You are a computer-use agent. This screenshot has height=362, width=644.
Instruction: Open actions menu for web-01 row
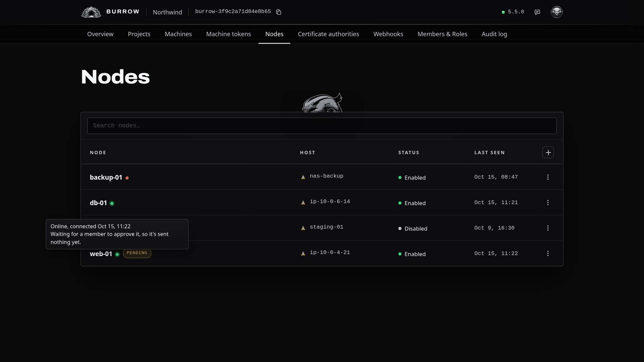(x=548, y=253)
